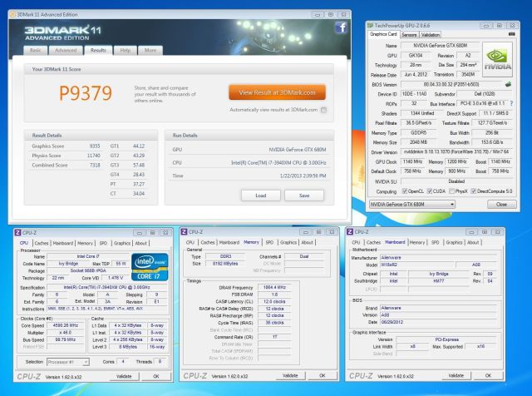Click the P9379 score text
Image resolution: width=532 pixels, height=396 pixels.
tap(86, 93)
